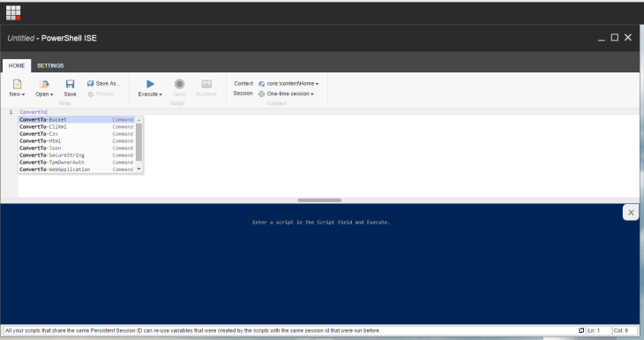Select ConvertTo-TpmOwnerAuth from autocomplete list
The width and height of the screenshot is (644, 340).
[77, 162]
